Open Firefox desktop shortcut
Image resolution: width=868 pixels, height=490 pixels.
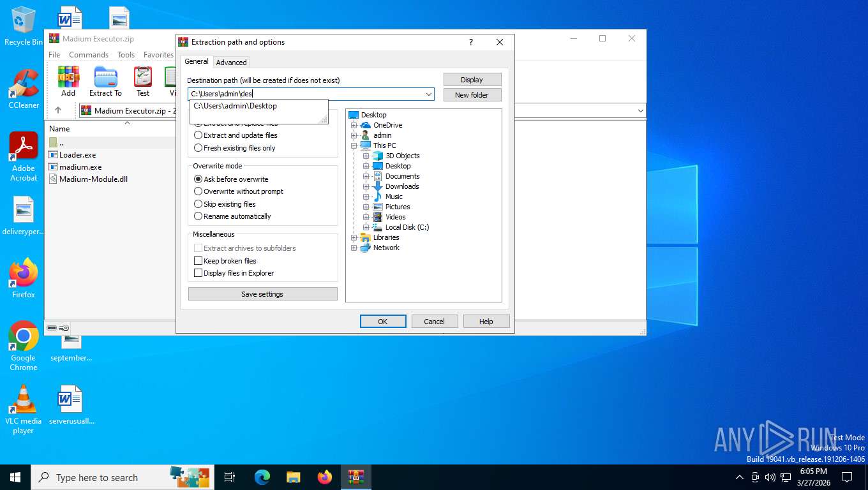tap(24, 279)
